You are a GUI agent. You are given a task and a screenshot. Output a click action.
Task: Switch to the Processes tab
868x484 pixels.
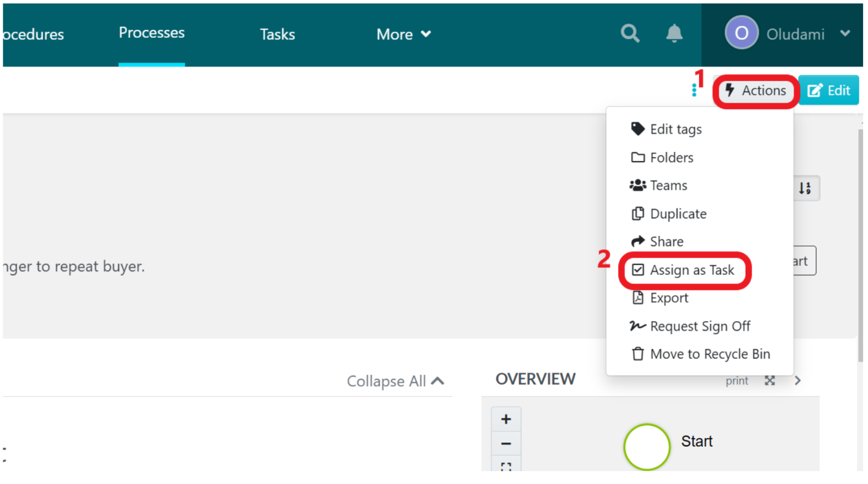click(151, 33)
